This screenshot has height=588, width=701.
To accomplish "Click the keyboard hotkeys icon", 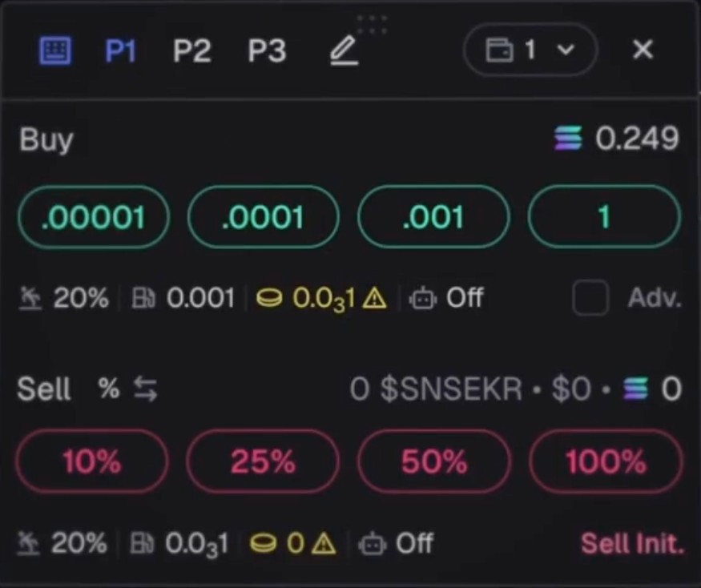I will (55, 51).
